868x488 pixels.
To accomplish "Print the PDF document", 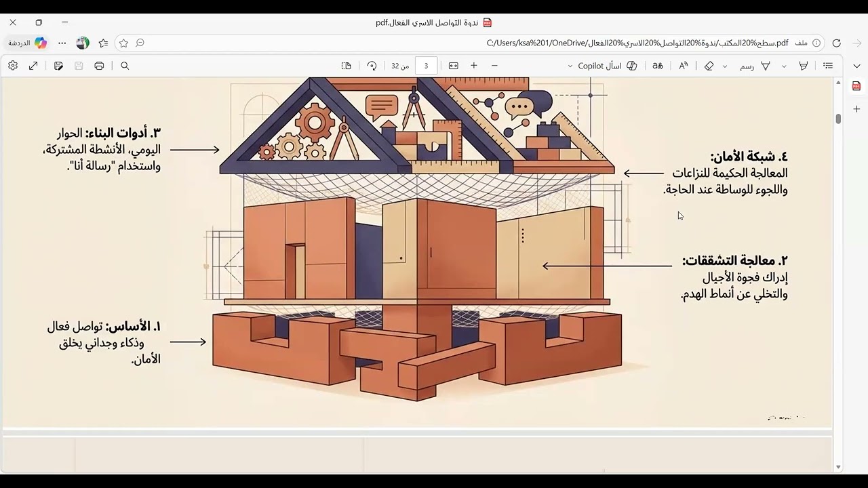I will (100, 66).
